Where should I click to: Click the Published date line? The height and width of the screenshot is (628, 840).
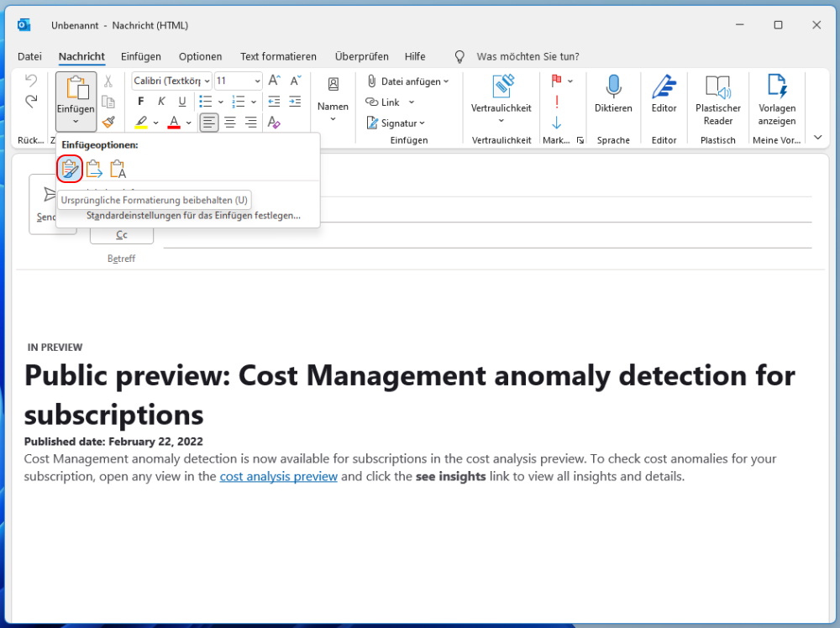point(113,442)
